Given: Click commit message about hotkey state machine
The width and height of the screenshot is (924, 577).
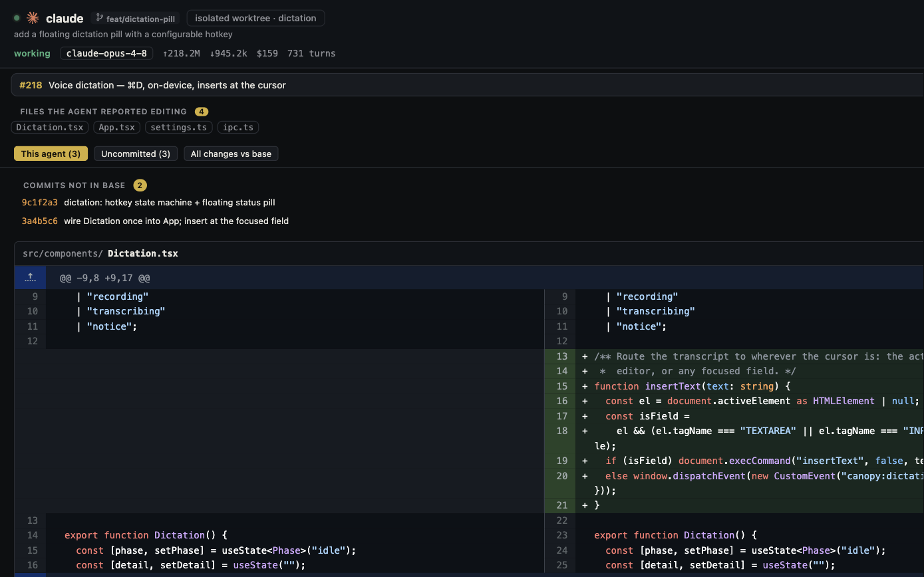Looking at the screenshot, I should [x=170, y=202].
